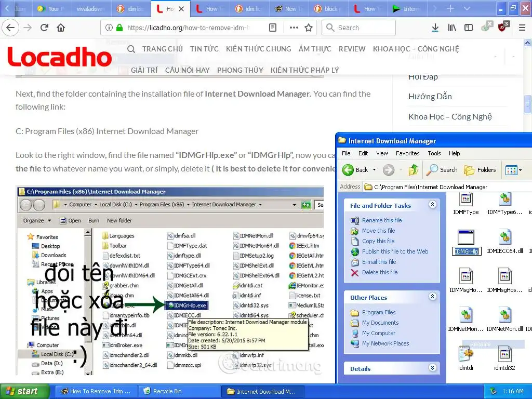Open REVIEW site menu item
This screenshot has height=399, width=532.
352,49
